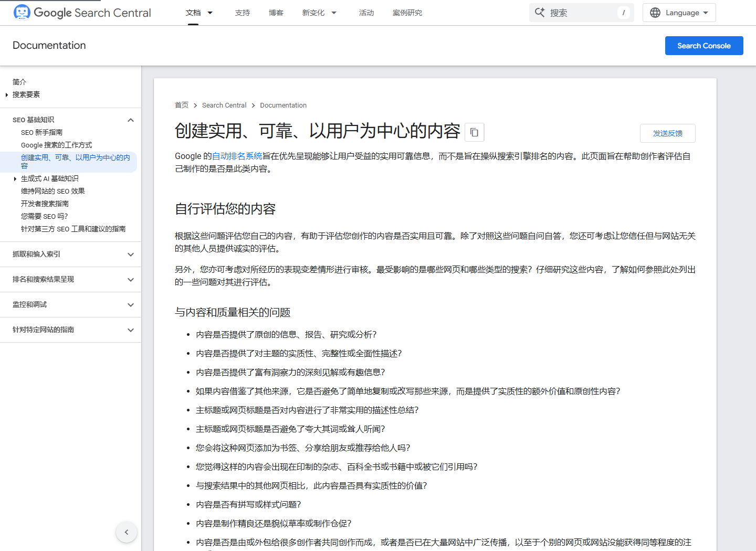Open 维持网站的 SEO 效果 sidebar link

(x=53, y=192)
